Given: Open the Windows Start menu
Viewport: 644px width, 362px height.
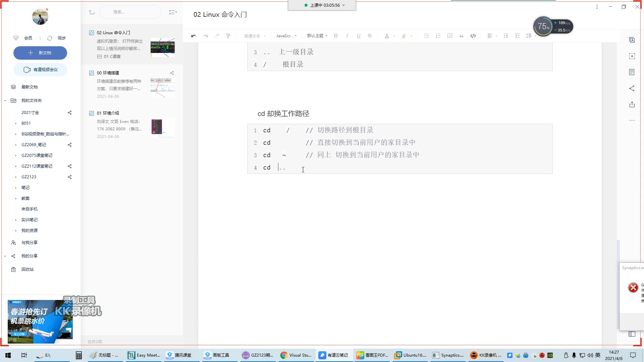Looking at the screenshot, I should [8, 355].
